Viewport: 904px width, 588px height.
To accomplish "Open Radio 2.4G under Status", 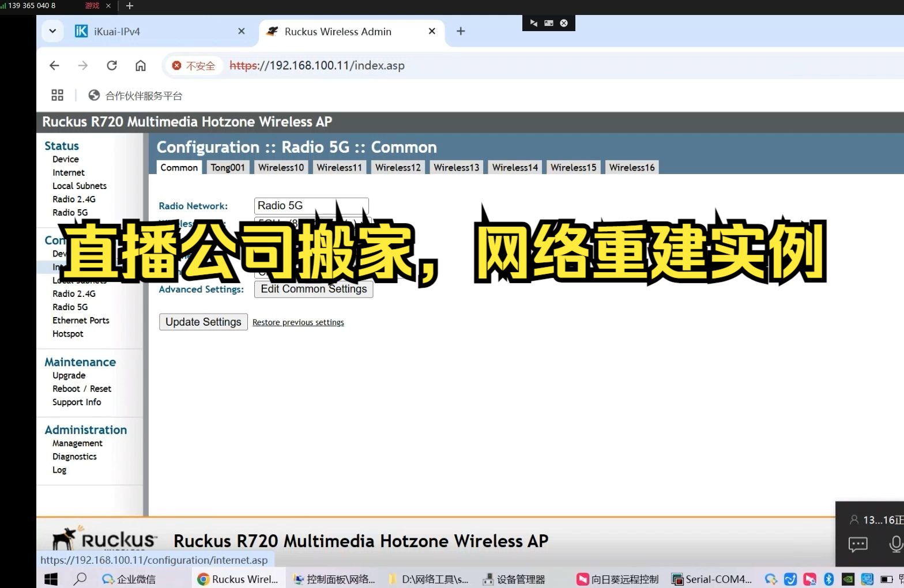I will 74,199.
